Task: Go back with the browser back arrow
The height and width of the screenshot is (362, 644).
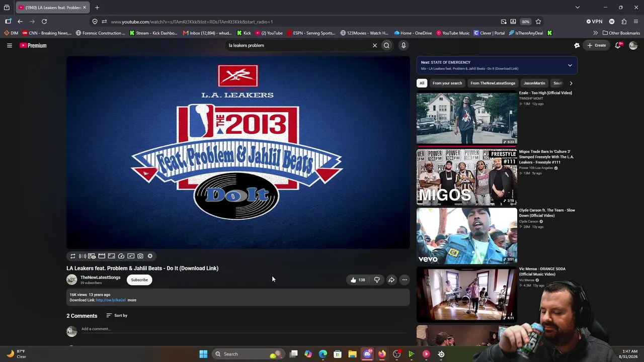Action: 20,22
